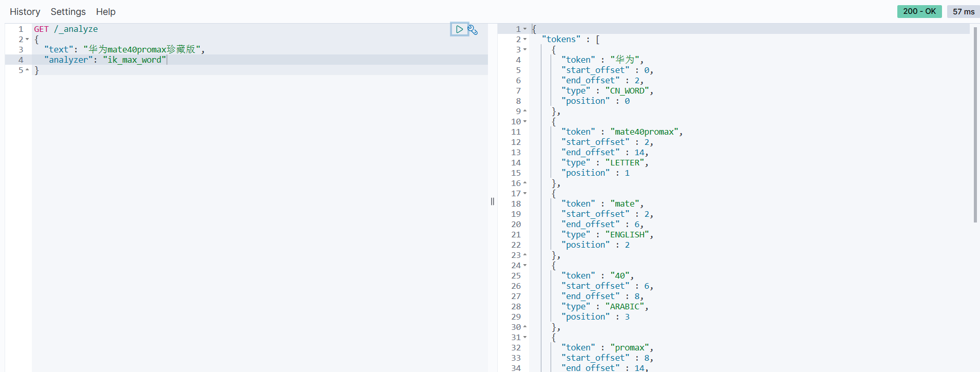Collapse fold arrow at response line 9

tap(525, 111)
